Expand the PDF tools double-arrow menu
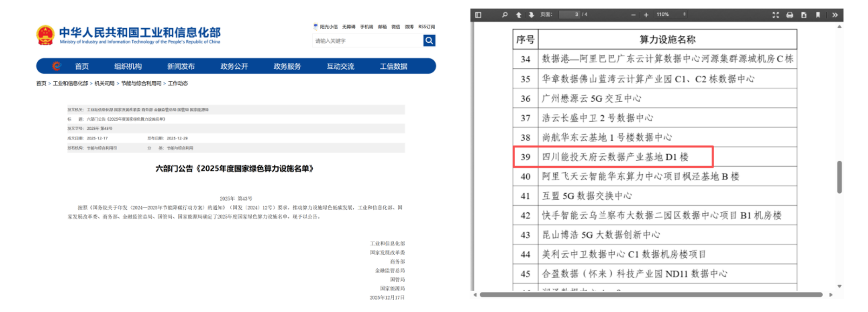868x312 pixels. (x=835, y=15)
